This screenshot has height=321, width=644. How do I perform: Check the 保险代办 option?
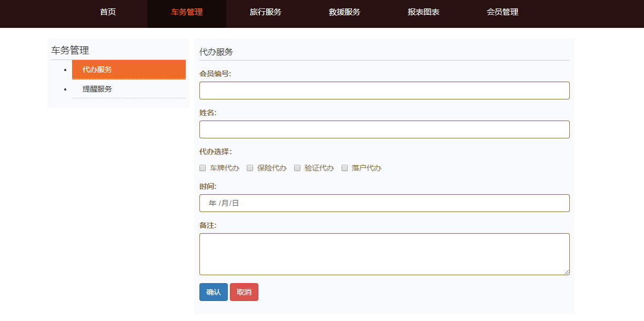250,167
